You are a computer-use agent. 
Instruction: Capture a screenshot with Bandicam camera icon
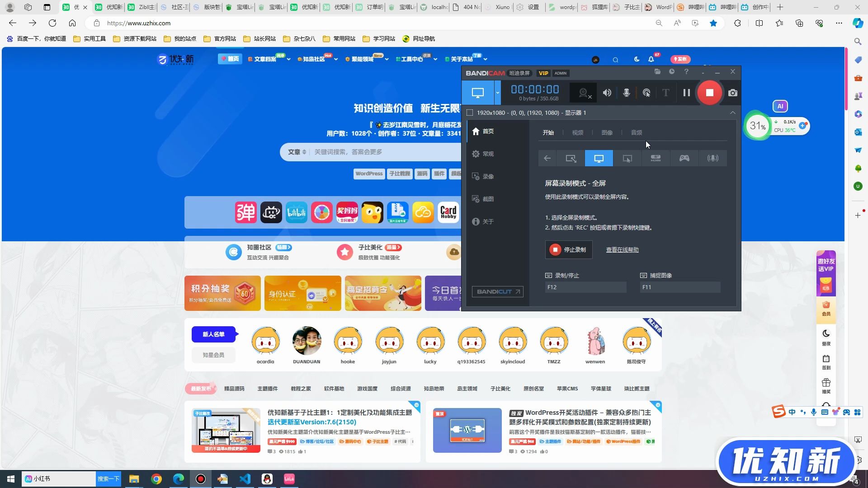733,93
